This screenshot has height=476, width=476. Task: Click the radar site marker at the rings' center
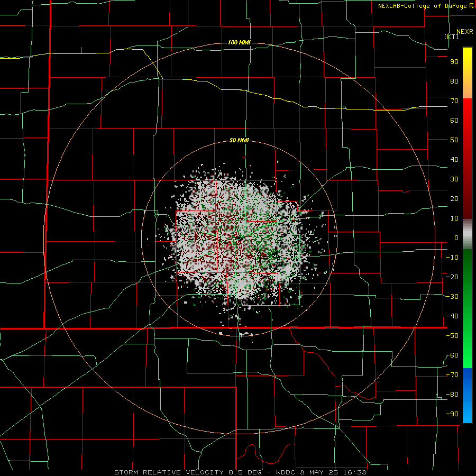[239, 238]
